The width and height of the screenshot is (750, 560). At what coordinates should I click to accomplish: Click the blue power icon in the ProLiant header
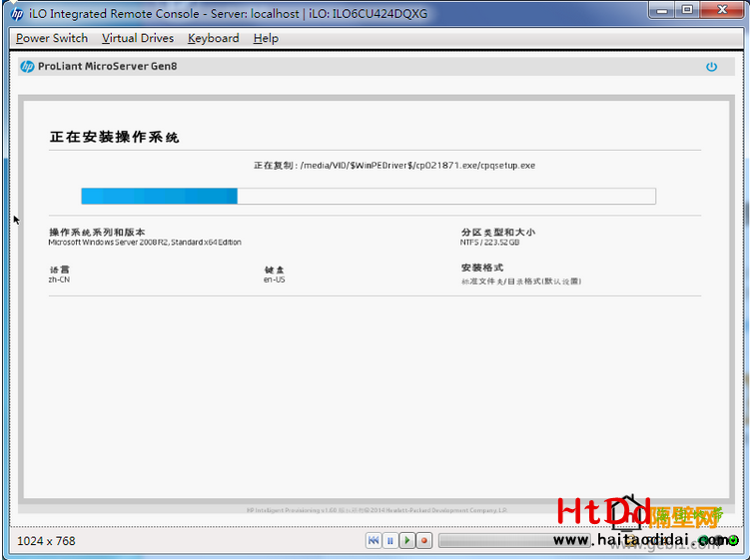click(x=711, y=67)
